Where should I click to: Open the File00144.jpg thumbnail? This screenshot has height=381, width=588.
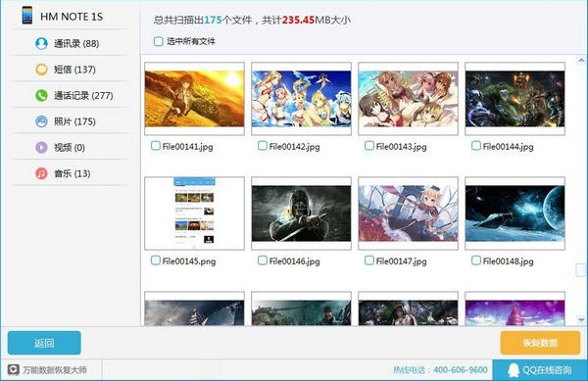click(514, 99)
